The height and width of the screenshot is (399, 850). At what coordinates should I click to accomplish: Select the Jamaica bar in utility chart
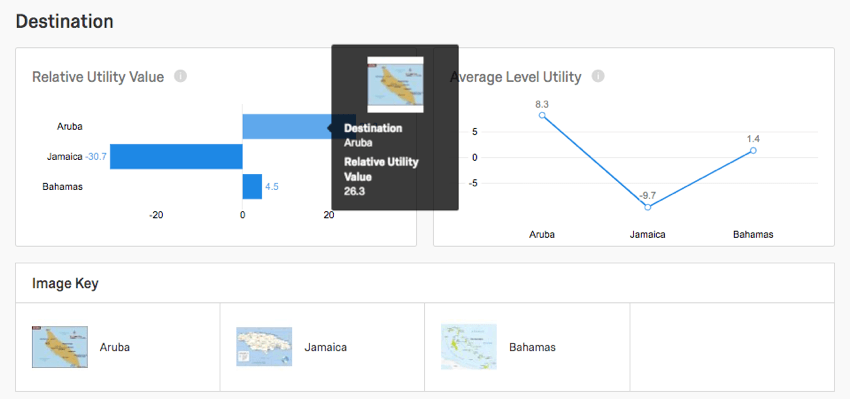[x=176, y=157]
